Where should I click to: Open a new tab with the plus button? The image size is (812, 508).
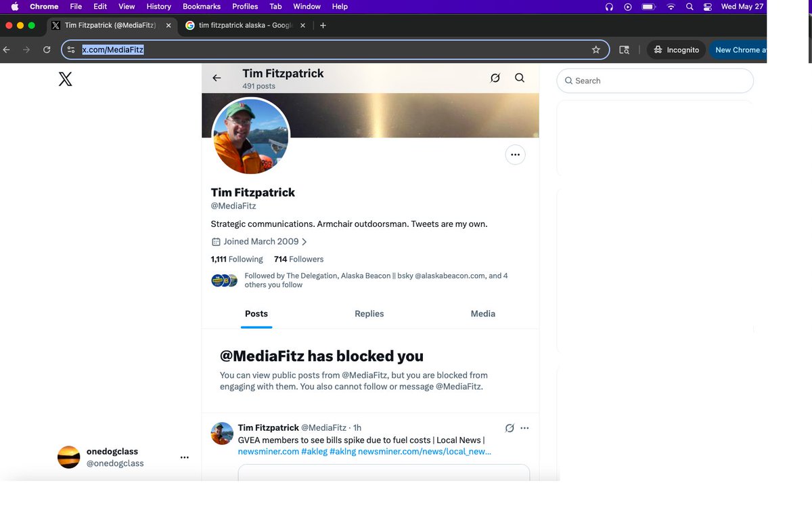pyautogui.click(x=323, y=25)
